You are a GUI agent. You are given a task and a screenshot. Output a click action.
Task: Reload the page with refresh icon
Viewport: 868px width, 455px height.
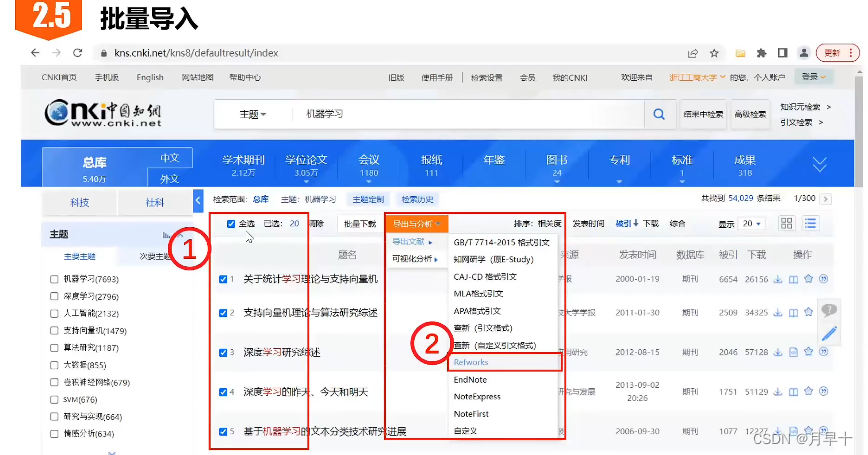(x=78, y=53)
